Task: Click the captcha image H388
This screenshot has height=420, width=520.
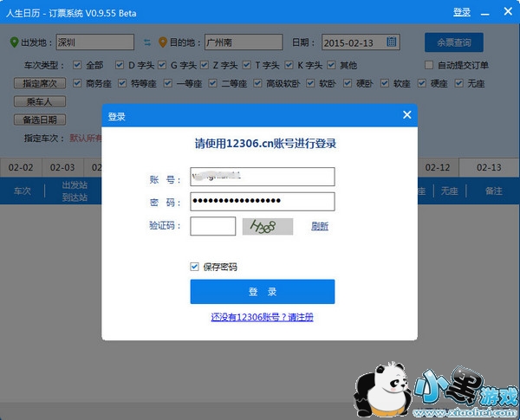Action: (x=268, y=226)
